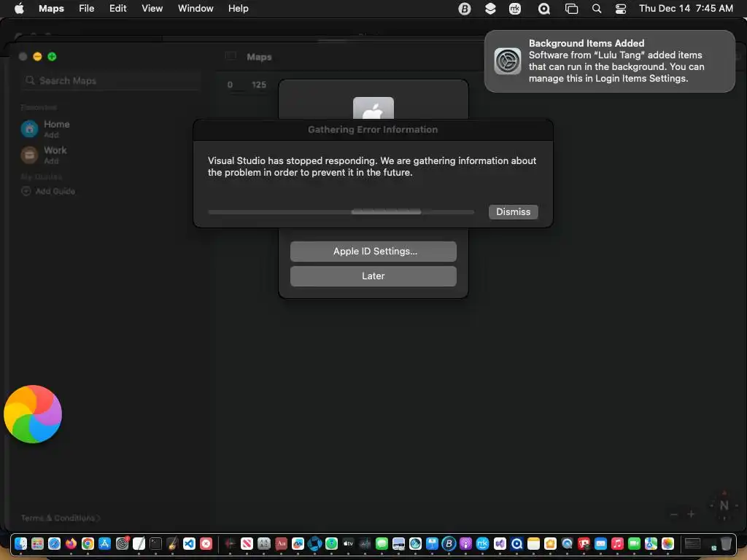Open Photos from the Dock
The width and height of the screenshot is (747, 560).
668,543
